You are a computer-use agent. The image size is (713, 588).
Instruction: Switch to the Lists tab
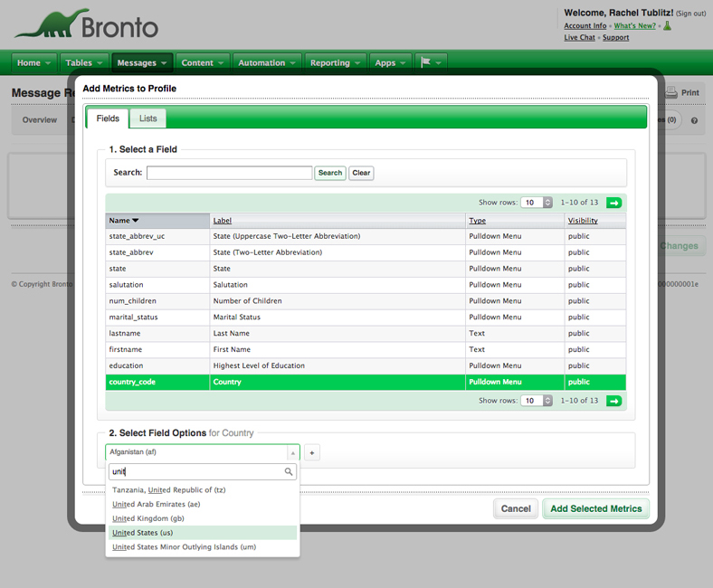147,119
